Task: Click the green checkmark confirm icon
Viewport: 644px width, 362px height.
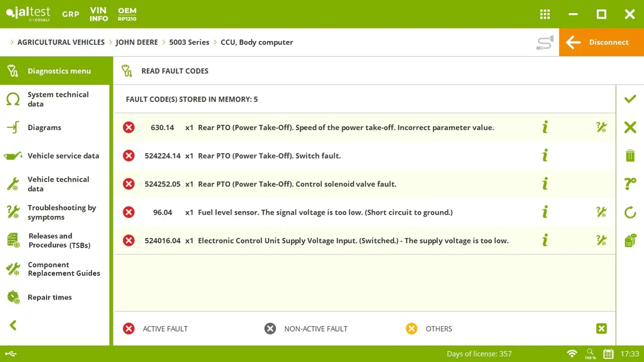Action: pos(630,99)
